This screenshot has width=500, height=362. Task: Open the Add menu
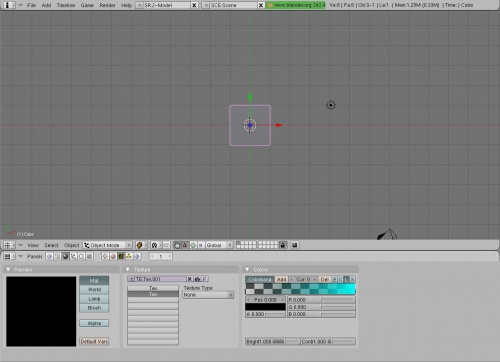point(46,5)
